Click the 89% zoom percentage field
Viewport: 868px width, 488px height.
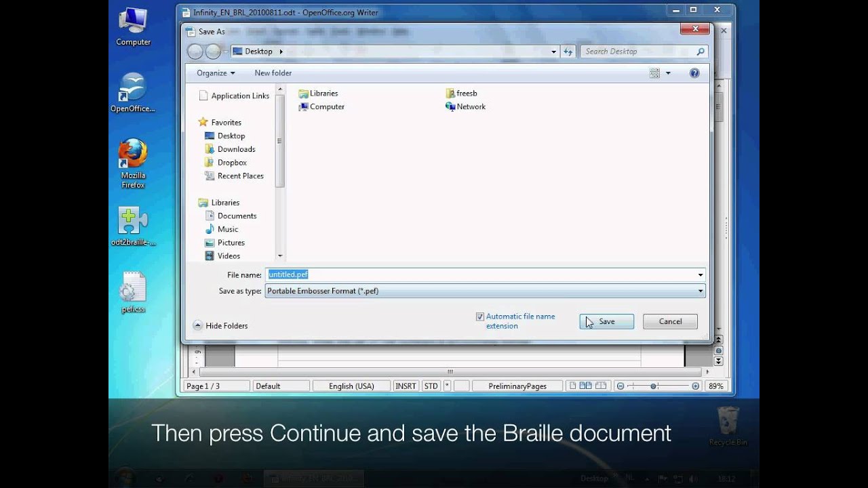(x=715, y=386)
